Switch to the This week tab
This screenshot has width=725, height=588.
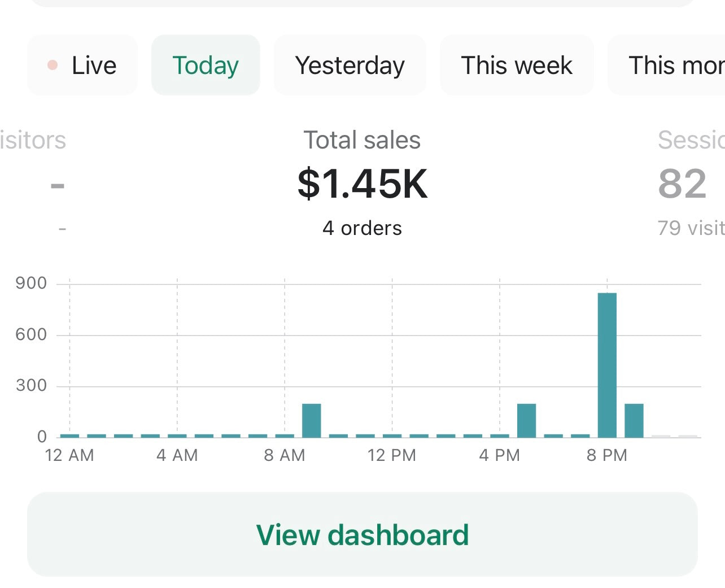(517, 66)
